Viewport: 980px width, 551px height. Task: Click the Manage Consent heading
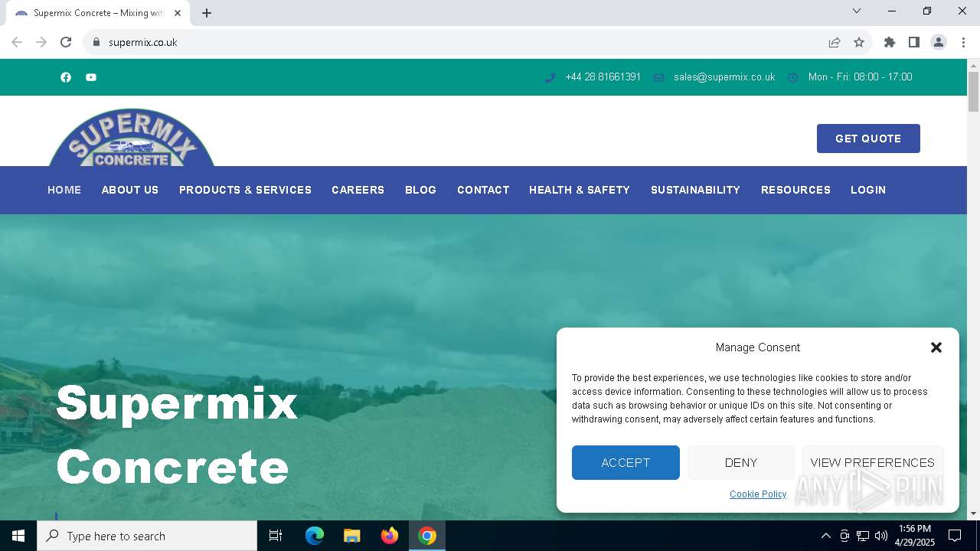click(x=758, y=347)
